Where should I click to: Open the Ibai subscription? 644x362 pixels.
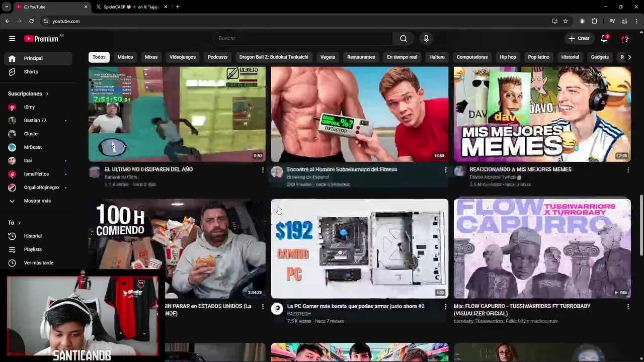coord(38,161)
